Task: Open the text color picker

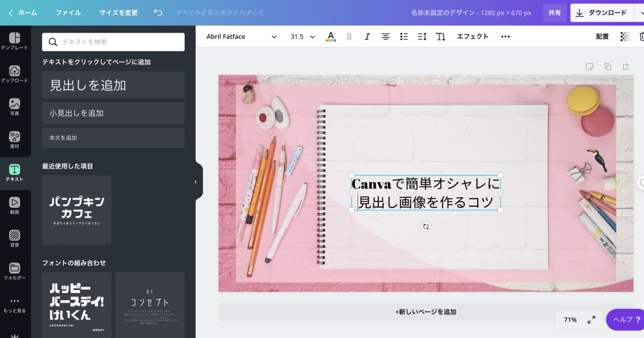Action: 331,36
